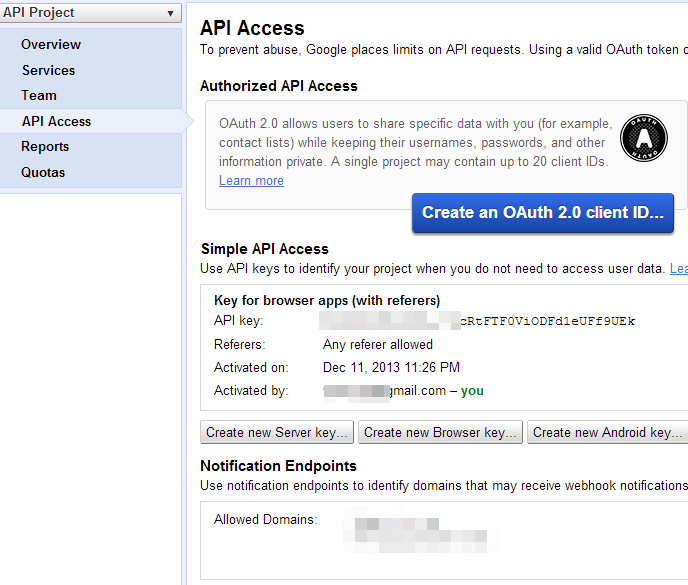Select the API key value text
The height and width of the screenshot is (585, 688).
tap(477, 321)
